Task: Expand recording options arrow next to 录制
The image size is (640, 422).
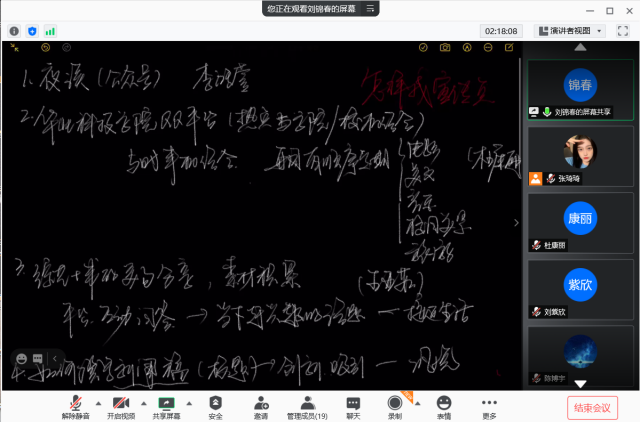Action: 417,404
